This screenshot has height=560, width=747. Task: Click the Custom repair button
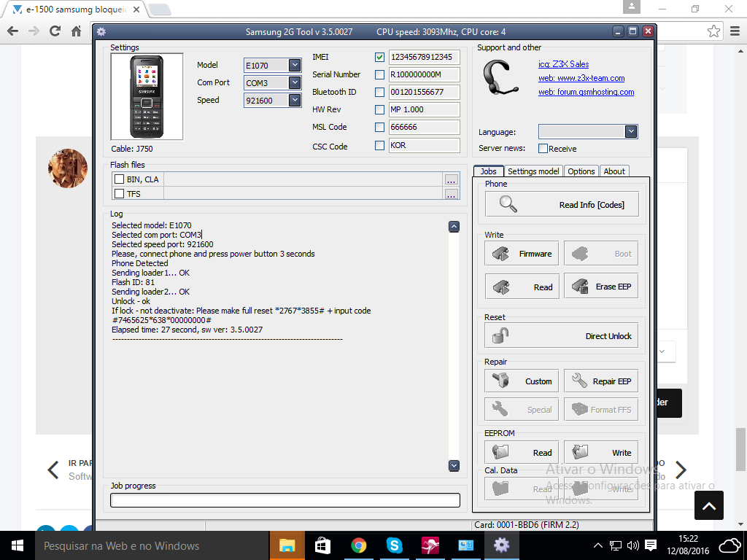tap(522, 381)
